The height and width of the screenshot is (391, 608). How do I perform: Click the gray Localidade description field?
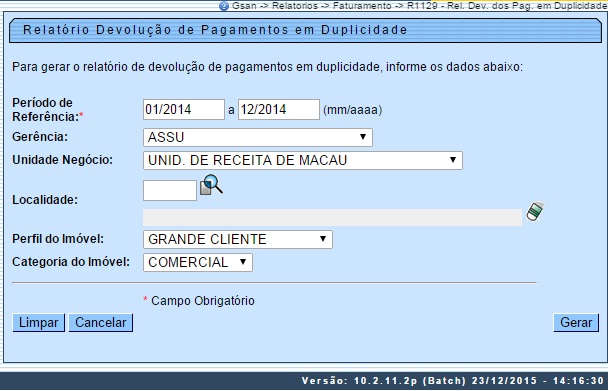coord(332,218)
